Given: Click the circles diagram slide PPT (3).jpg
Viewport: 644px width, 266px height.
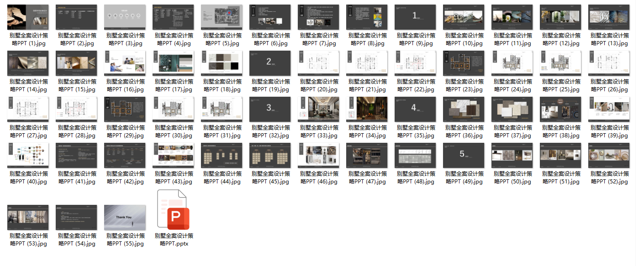Looking at the screenshot, I should (125, 17).
